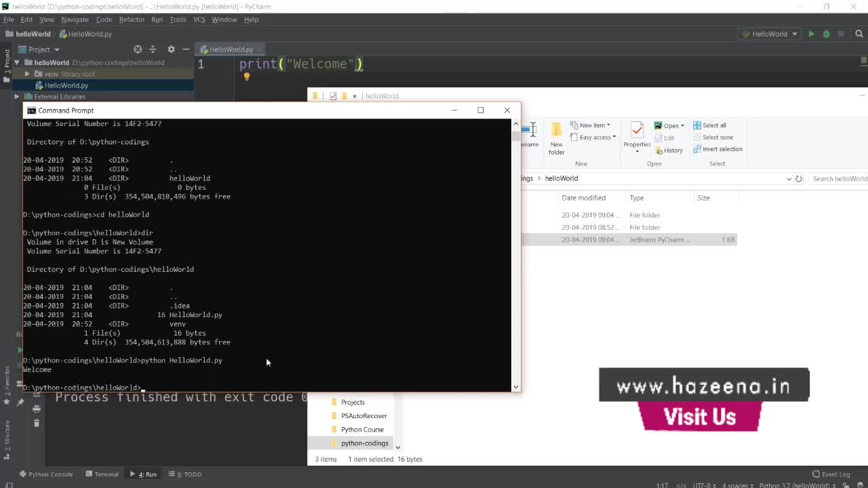Select Projects folder in Explorer sidebar
Screen dimensions: 868x488
tap(353, 403)
